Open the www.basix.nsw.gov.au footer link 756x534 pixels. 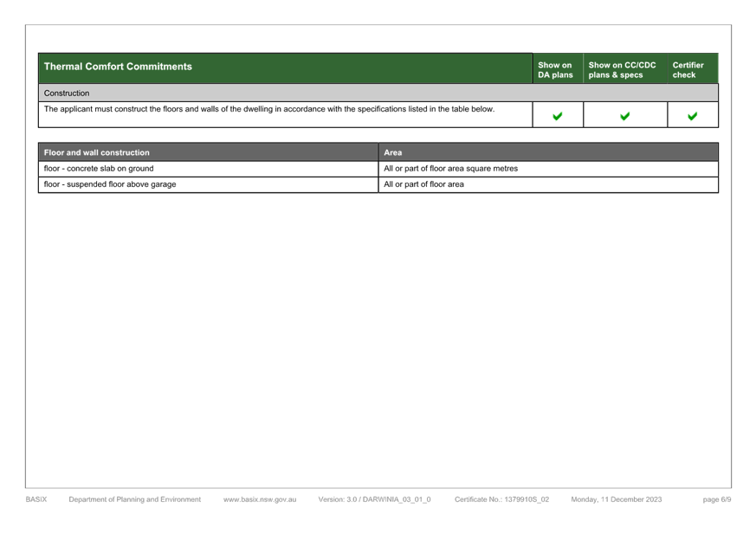259,499
